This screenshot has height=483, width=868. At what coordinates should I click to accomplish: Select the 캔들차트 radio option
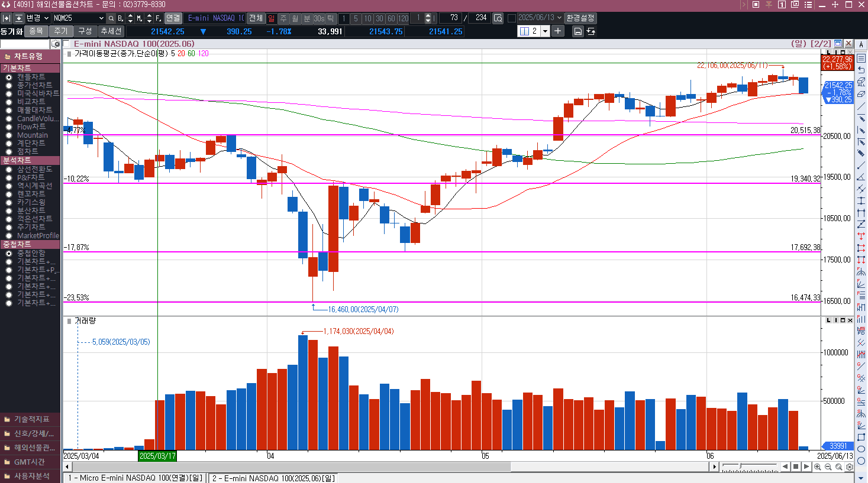coord(9,77)
